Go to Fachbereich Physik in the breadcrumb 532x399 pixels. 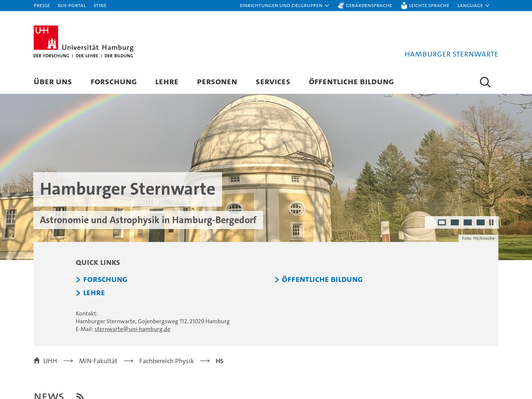tap(167, 361)
